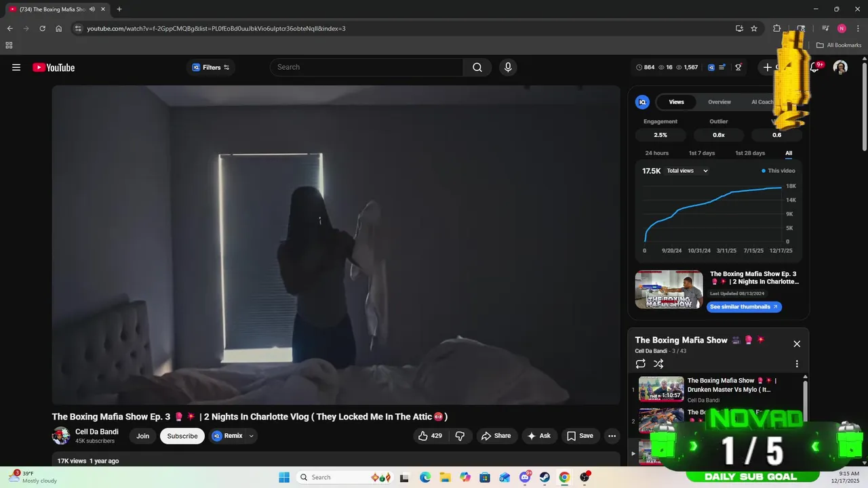Like the video (429 likes)
Screen dimensions: 868x488
pyautogui.click(x=431, y=436)
